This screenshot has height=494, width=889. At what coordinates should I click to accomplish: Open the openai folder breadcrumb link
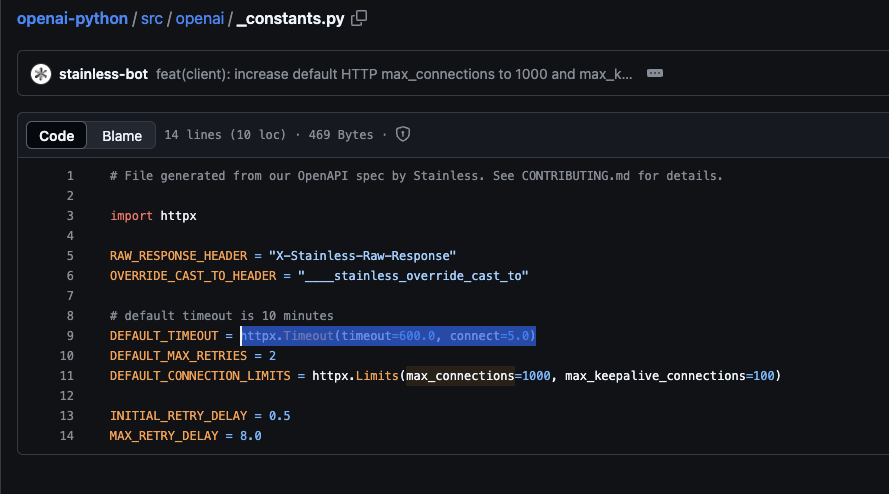tap(200, 19)
